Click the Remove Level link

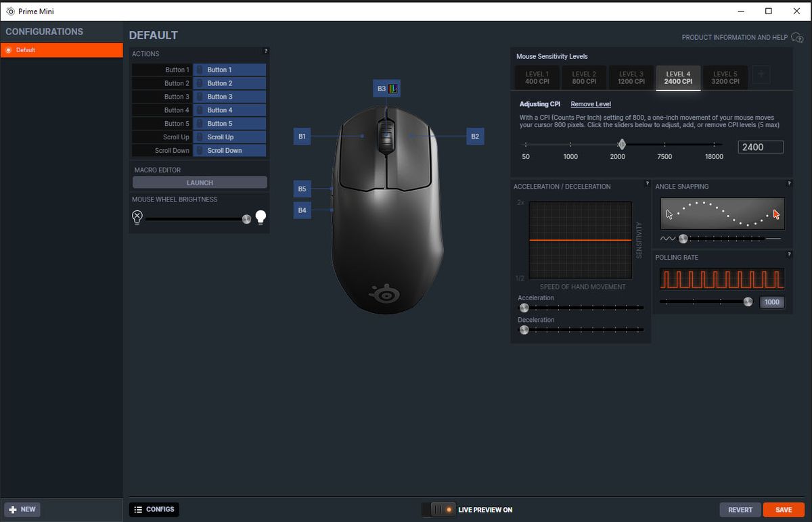[x=590, y=104]
